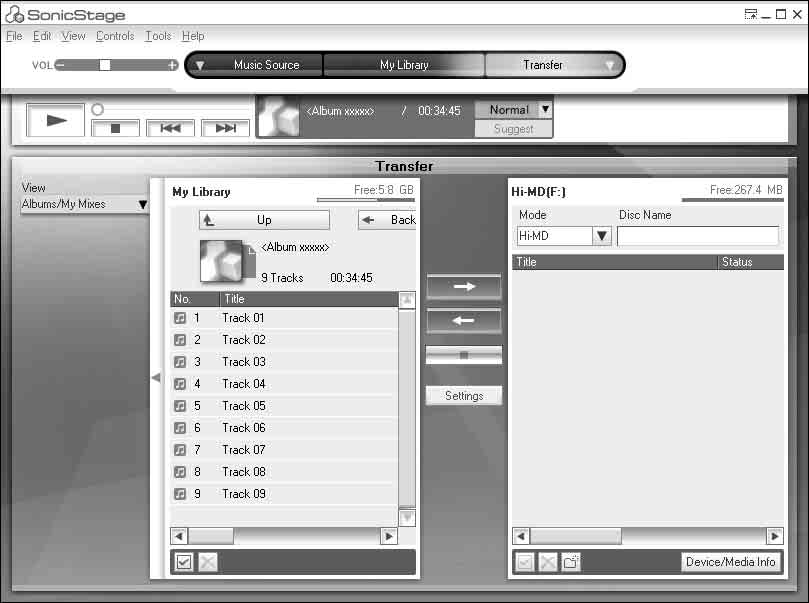Click the compact mode icon in title bar

coord(751,14)
